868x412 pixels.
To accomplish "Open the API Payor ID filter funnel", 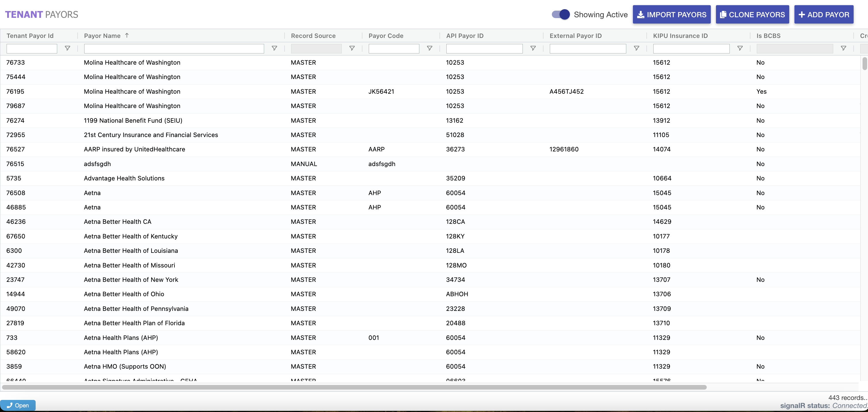I will tap(533, 49).
